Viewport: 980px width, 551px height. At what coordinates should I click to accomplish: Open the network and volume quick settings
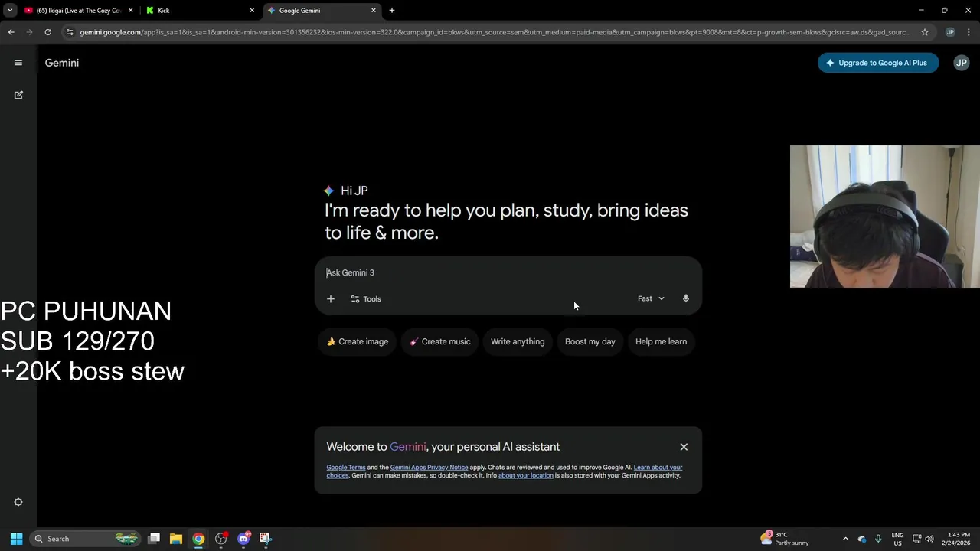point(923,539)
